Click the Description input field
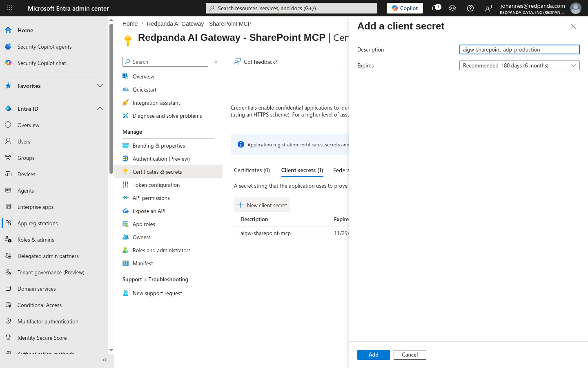Screen dimensions: 588x368 (x=519, y=49)
